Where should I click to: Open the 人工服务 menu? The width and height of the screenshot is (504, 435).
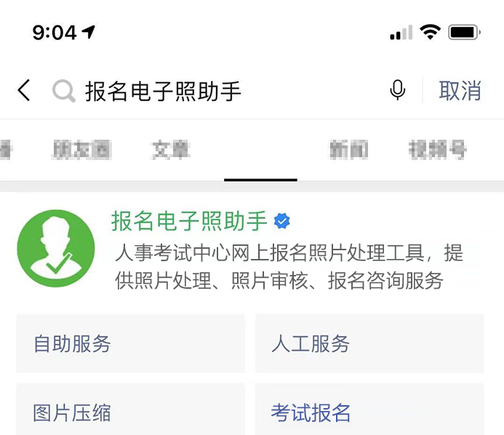369,343
